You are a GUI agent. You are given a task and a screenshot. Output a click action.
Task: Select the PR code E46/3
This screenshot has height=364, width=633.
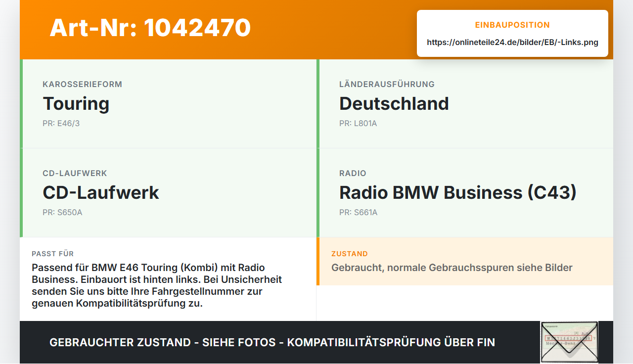[x=61, y=124]
